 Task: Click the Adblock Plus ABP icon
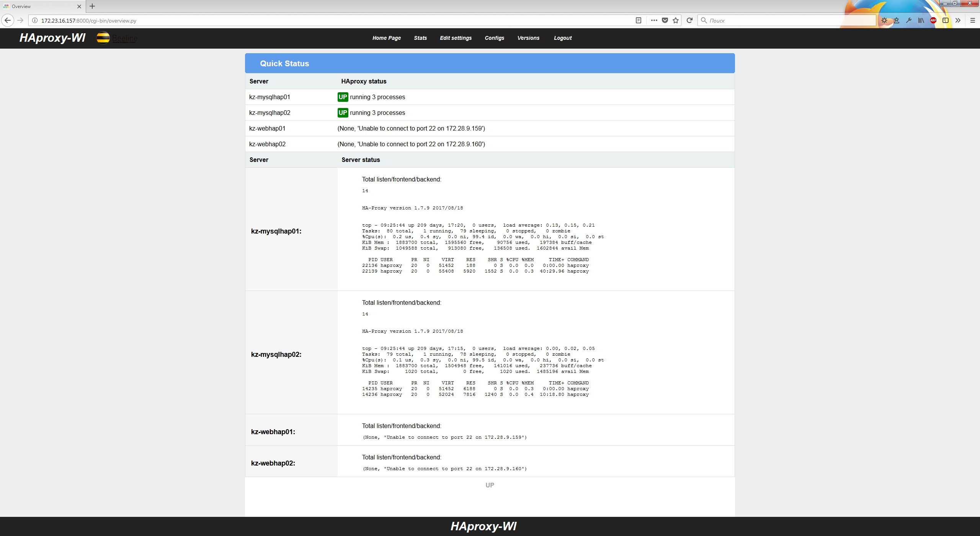coord(933,20)
